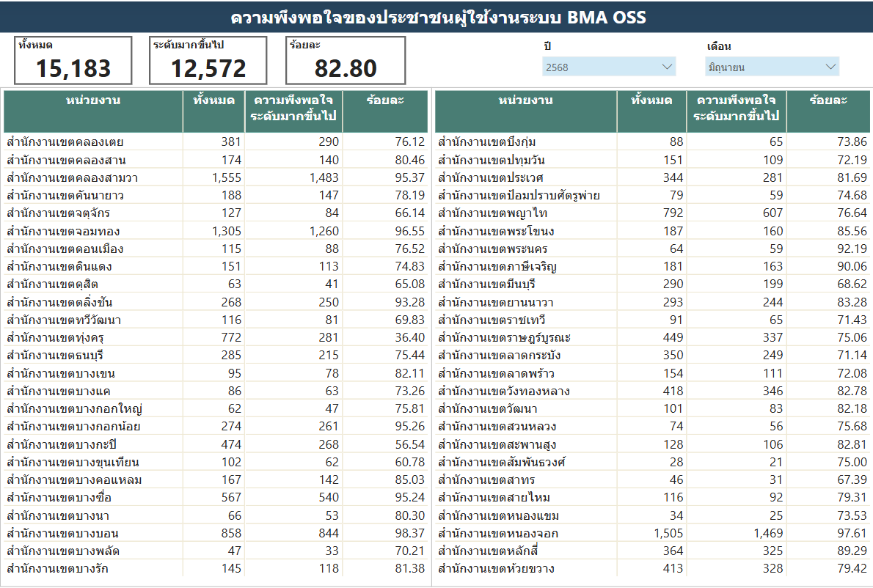Viewport: 873px width, 588px height.
Task: Sort left table by ร้อยละ header
Action: [x=384, y=111]
